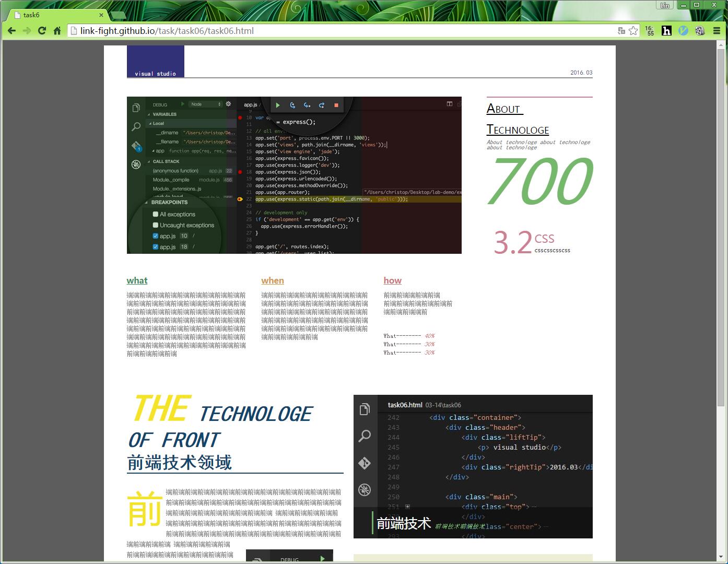Screen dimensions: 728x564
Task: Open a new tab beside task6
Action: 119,15
